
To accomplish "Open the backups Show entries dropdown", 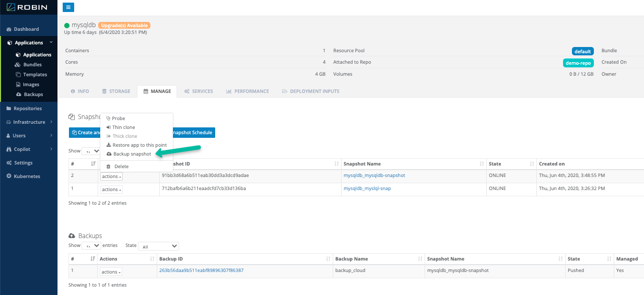I will [x=91, y=245].
